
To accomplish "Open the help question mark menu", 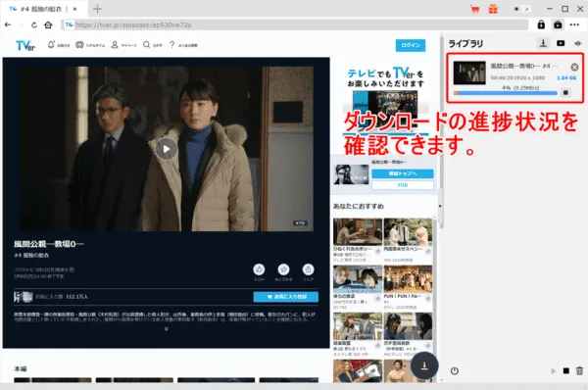I will pyautogui.click(x=183, y=45).
